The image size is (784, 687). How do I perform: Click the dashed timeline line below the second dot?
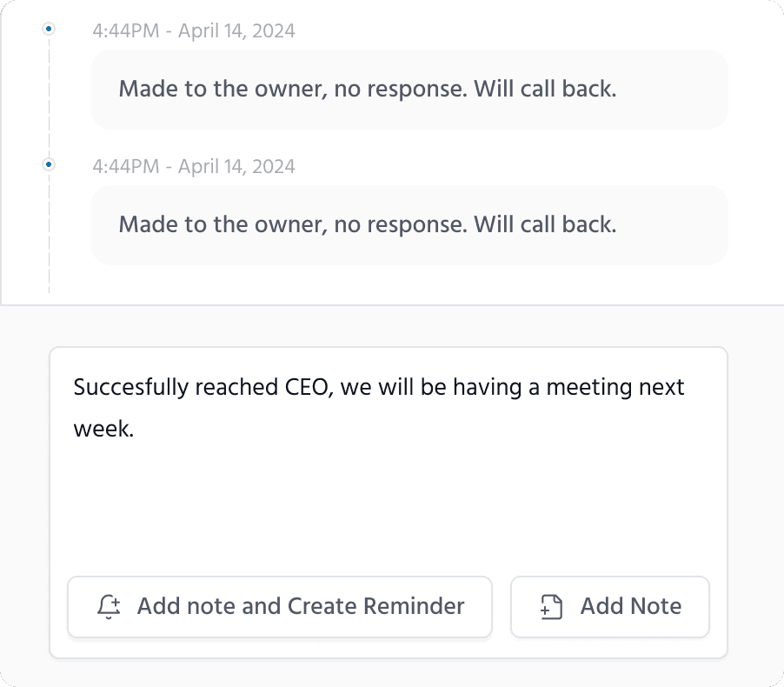point(49,252)
